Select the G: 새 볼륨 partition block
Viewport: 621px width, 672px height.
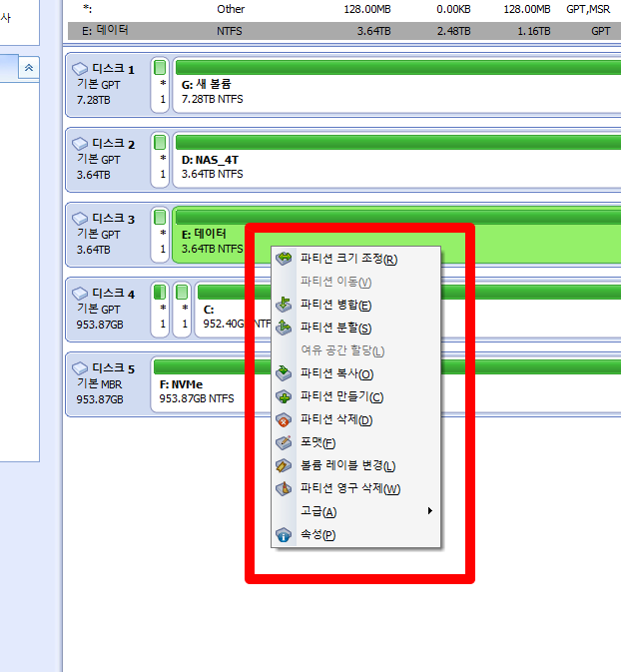pyautogui.click(x=396, y=85)
